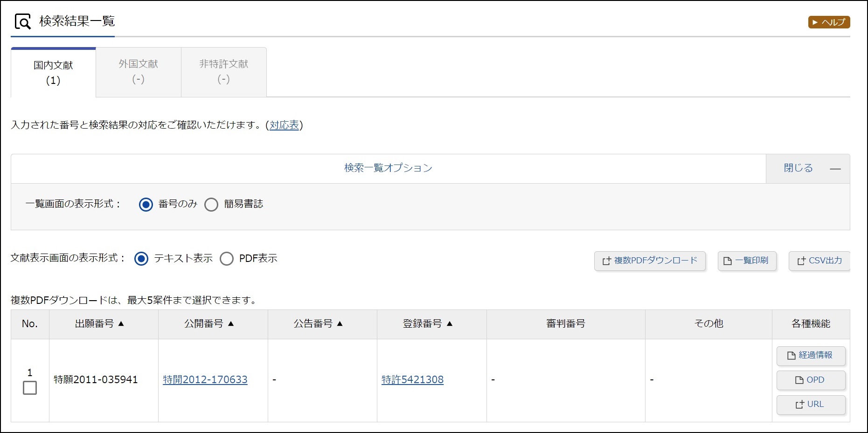Viewport: 868px width, 433px height.
Task: Select the 番号のみ radio button
Action: (146, 205)
